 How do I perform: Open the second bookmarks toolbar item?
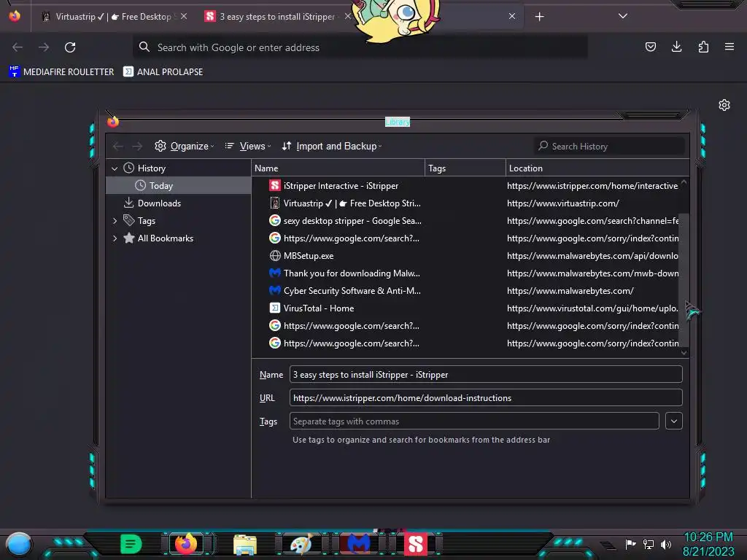[x=163, y=72]
